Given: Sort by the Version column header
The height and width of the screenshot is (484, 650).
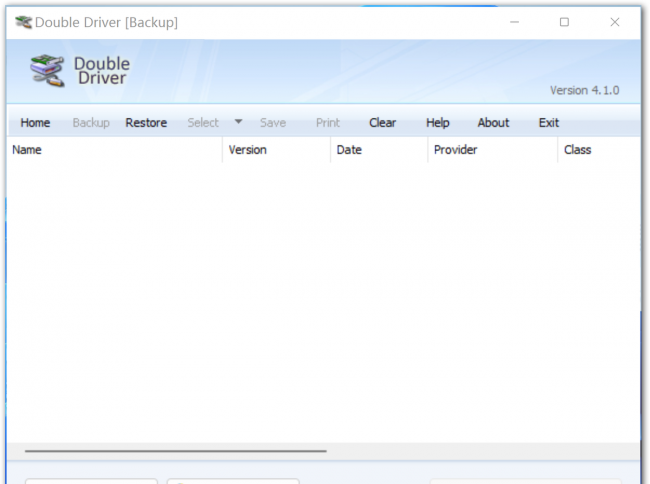Looking at the screenshot, I should pos(276,150).
